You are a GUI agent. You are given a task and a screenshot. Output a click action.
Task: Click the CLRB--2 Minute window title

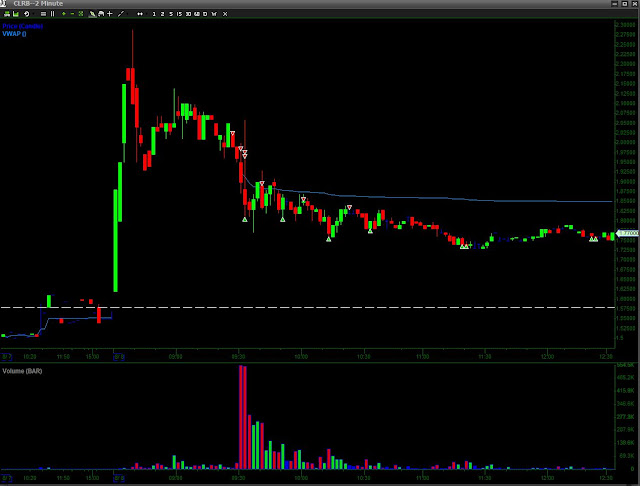tap(38, 4)
